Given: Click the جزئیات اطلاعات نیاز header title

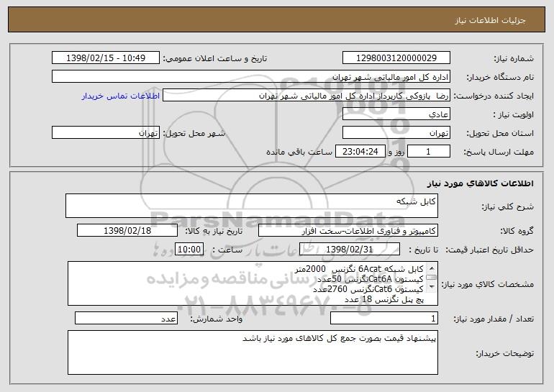Looking at the screenshot, I should coord(490,20).
